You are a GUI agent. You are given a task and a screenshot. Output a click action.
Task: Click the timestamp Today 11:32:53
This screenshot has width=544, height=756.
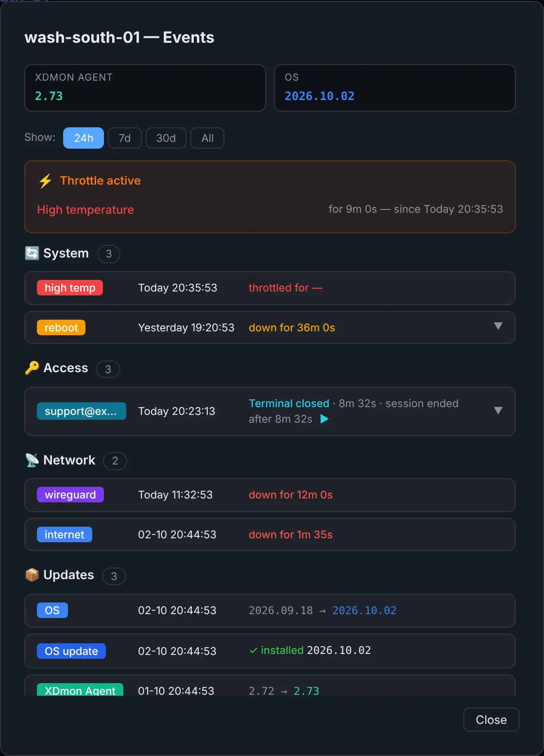pos(175,495)
